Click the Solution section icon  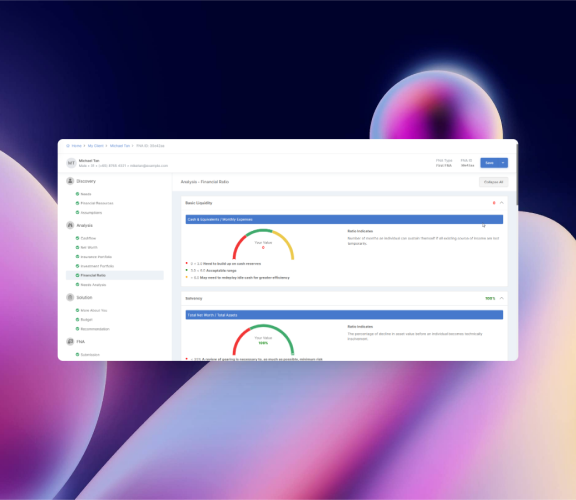pyautogui.click(x=70, y=297)
